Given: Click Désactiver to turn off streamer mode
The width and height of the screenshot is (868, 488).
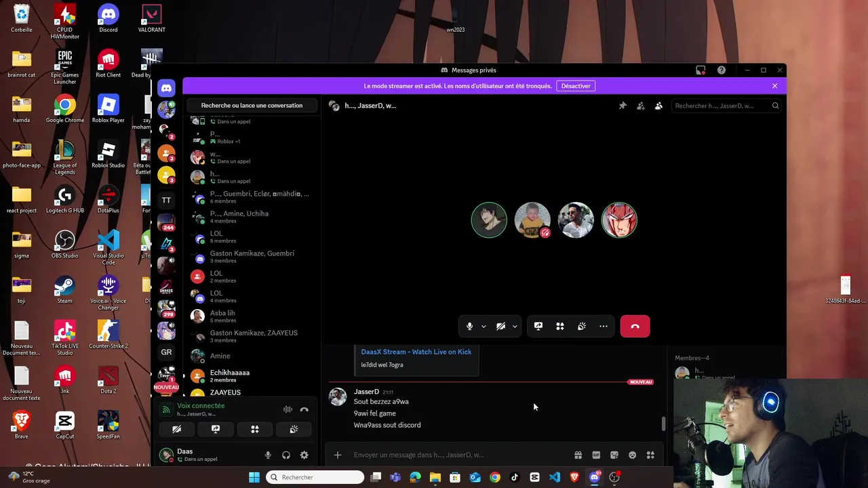Looking at the screenshot, I should (x=576, y=86).
